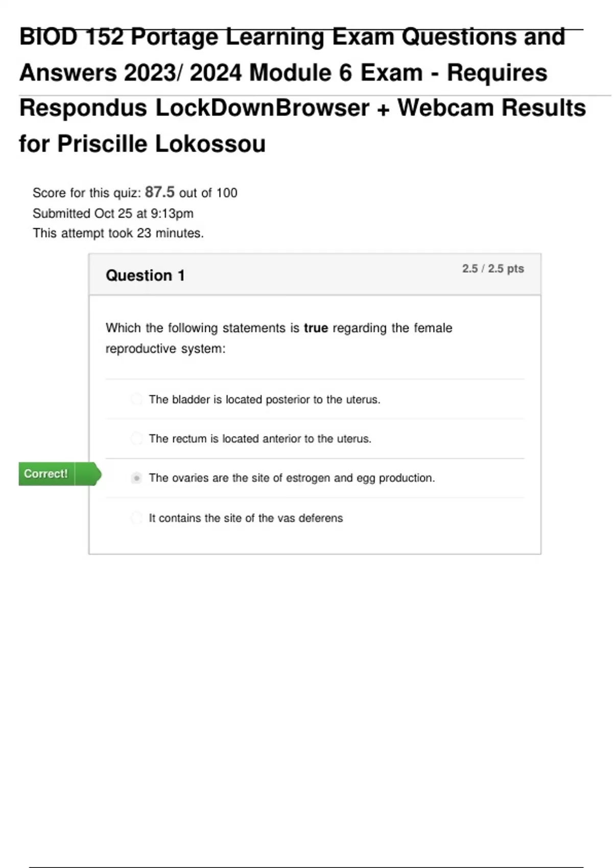The width and height of the screenshot is (613, 868).
Task: Select the ovaries estrogen and egg production radio
Action: click(136, 478)
